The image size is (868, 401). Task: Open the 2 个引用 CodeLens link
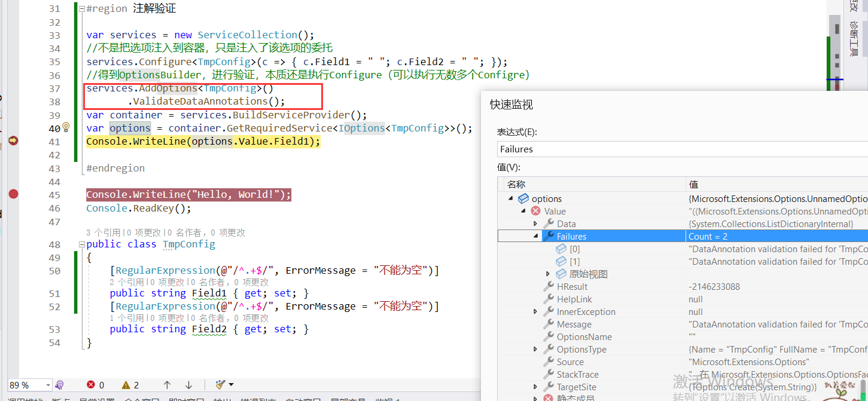(x=126, y=282)
